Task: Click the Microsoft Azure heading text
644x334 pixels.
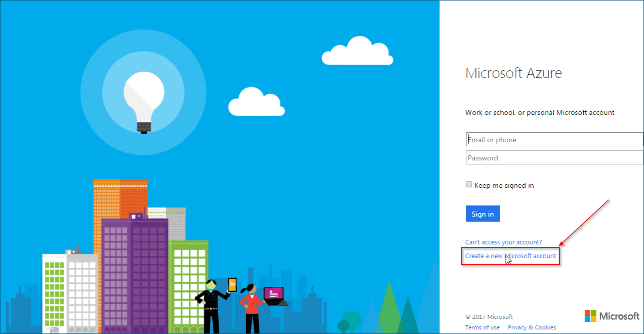Action: pos(513,73)
